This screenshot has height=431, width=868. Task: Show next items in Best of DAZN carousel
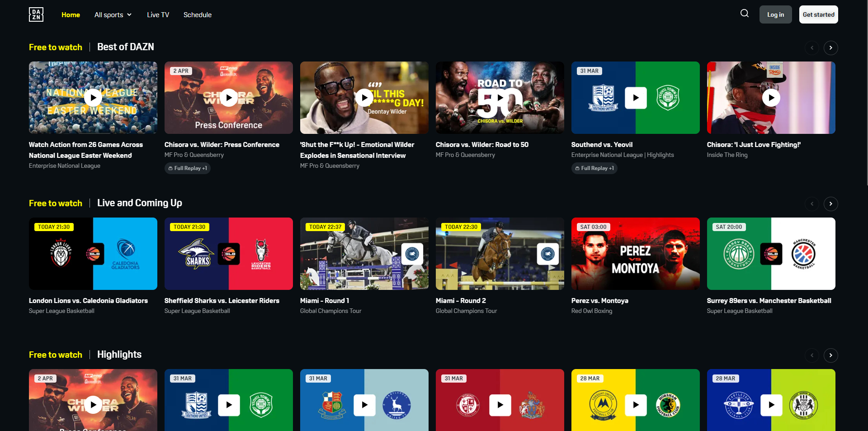tap(830, 47)
